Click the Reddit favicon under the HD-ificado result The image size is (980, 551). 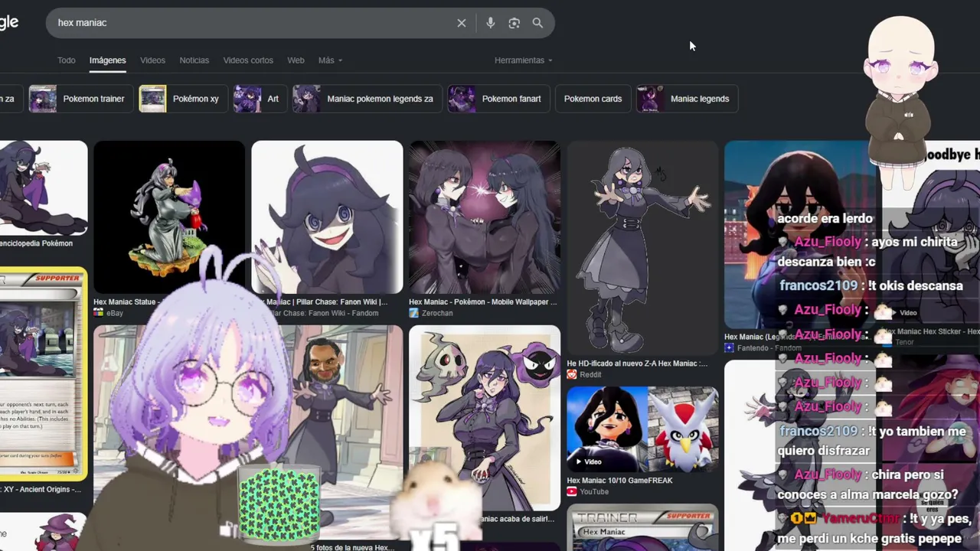(571, 374)
